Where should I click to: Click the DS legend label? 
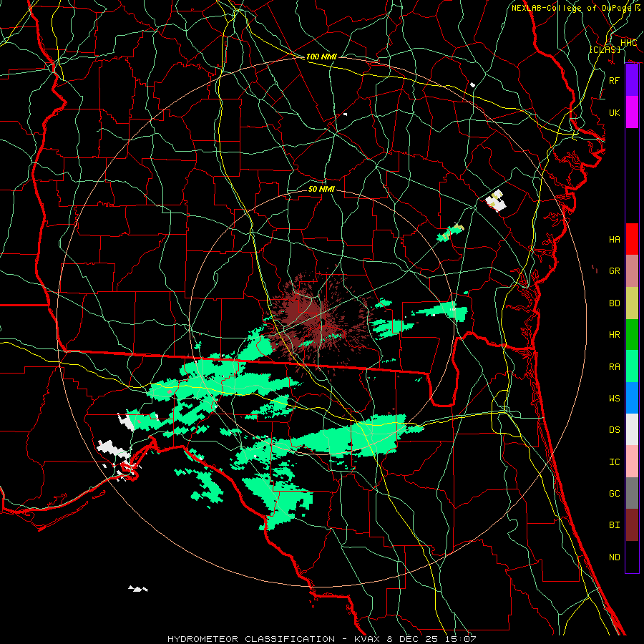point(615,430)
